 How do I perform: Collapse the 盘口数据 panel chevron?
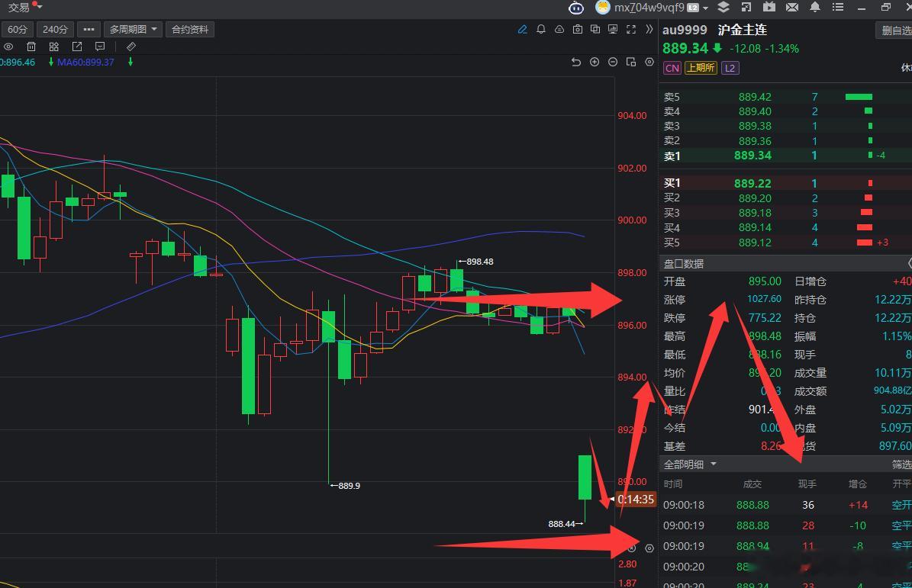tap(909, 263)
